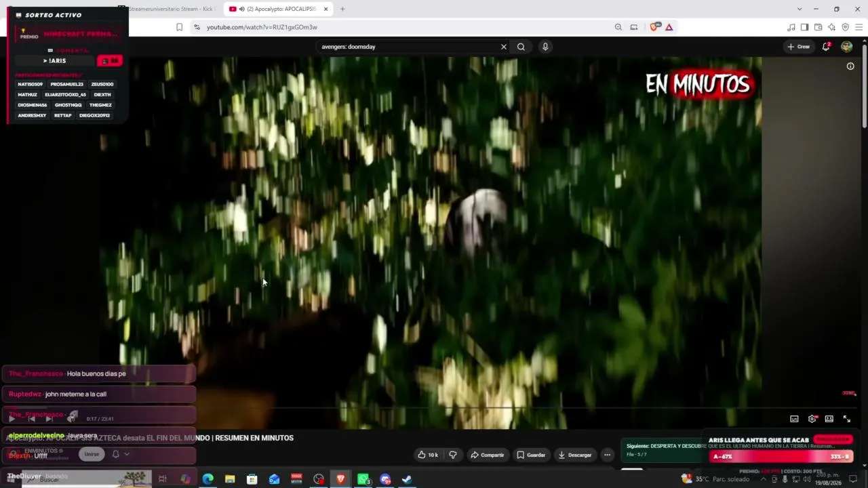Click the Descargar download button
Image resolution: width=868 pixels, height=488 pixels.
(574, 455)
